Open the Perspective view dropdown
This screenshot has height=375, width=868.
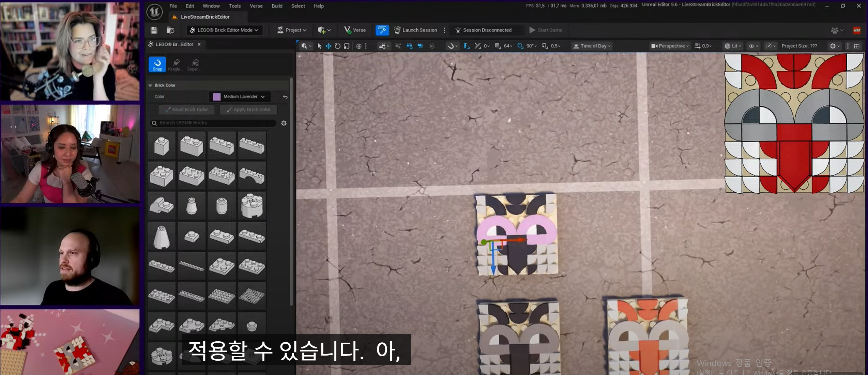click(670, 46)
